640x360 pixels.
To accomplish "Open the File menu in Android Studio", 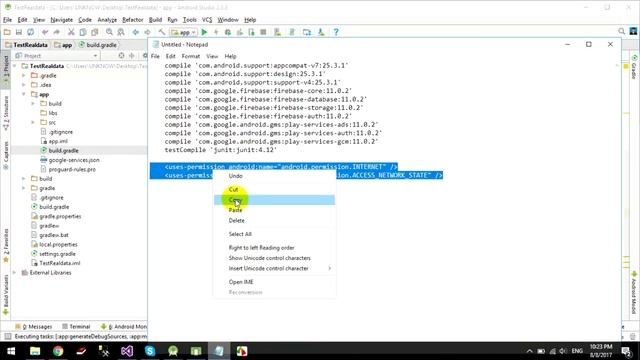I will 7,20.
